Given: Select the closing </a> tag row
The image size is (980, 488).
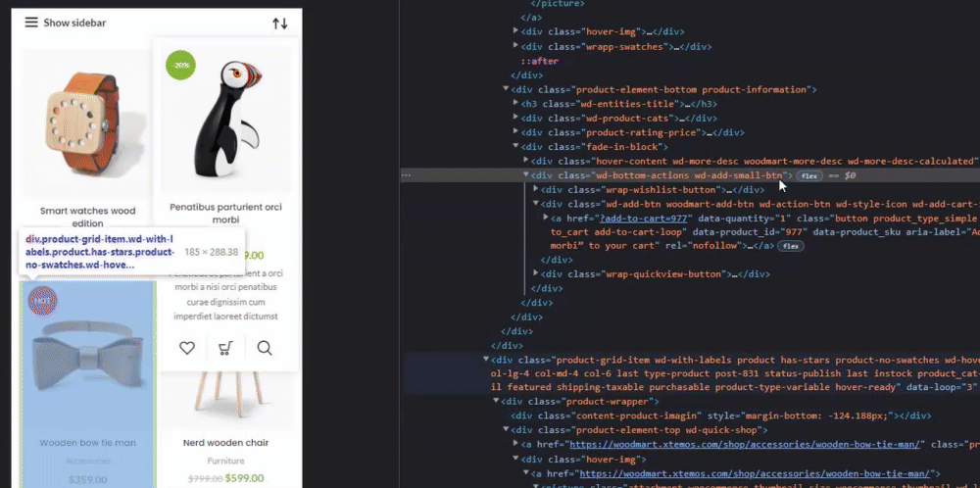Looking at the screenshot, I should click(x=532, y=17).
